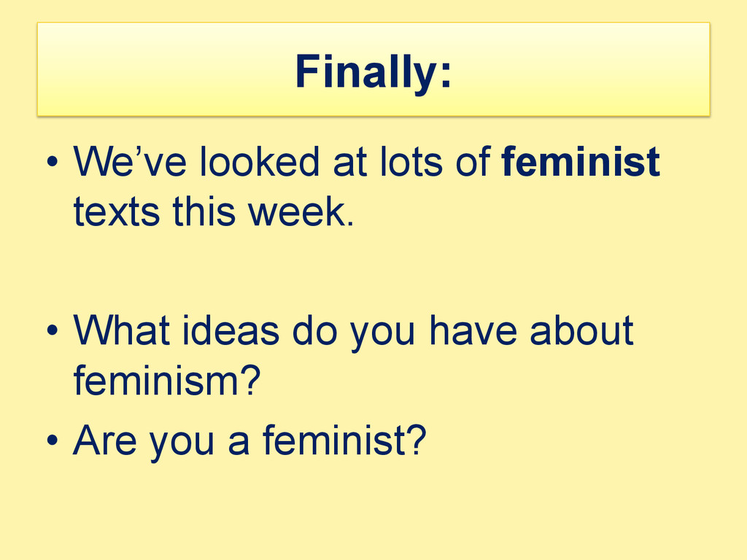Click the word "Are" in last bullet

pyautogui.click(x=105, y=440)
